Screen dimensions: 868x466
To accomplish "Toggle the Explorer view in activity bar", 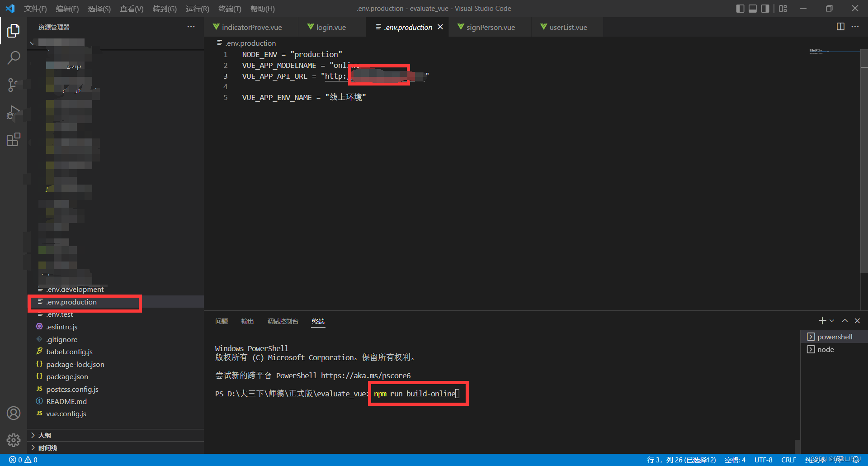I will [14, 31].
